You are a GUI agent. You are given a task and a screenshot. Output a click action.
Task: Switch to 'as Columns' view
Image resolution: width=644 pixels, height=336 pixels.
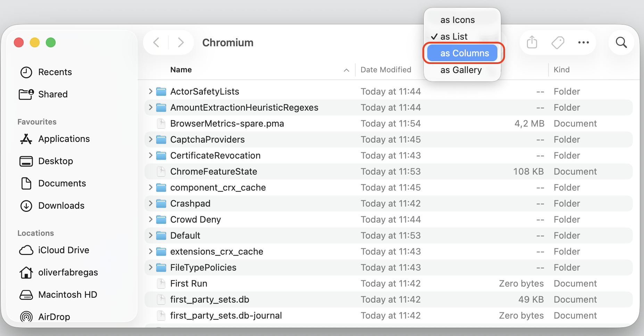pos(462,53)
